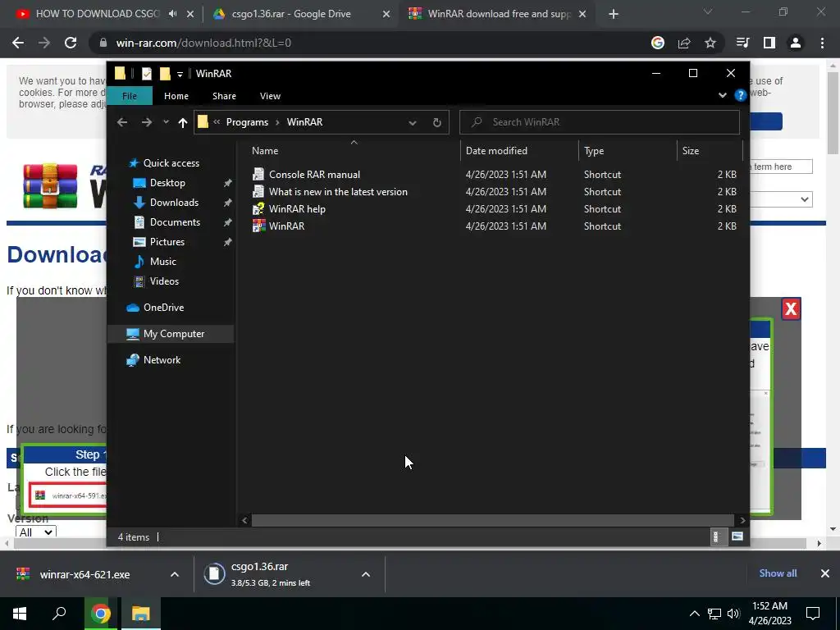Open Chrome side panel
Viewport: 840px width, 630px height.
[769, 43]
